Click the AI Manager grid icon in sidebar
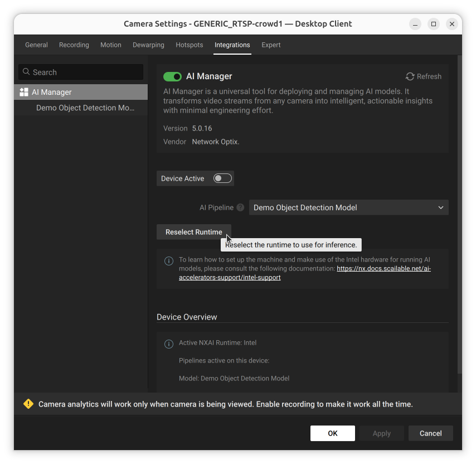Viewport: 476px width, 464px height. pos(23,92)
